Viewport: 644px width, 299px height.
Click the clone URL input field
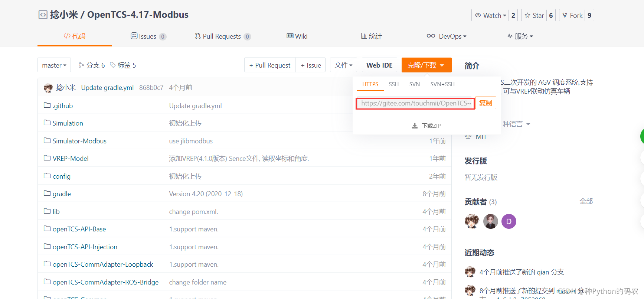click(x=415, y=103)
